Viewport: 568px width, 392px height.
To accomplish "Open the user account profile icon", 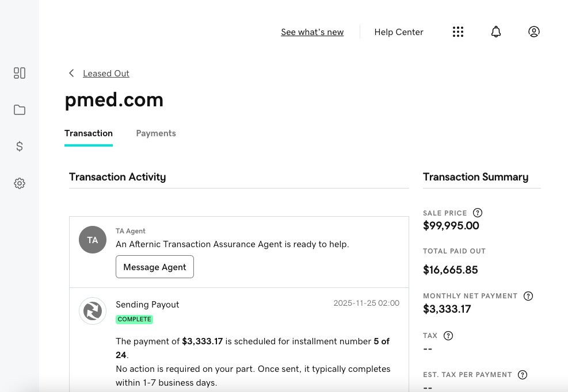I will click(534, 32).
